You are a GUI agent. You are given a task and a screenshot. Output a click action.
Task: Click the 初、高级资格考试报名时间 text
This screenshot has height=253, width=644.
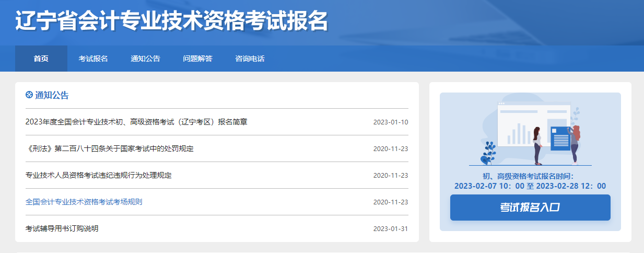click(x=530, y=177)
